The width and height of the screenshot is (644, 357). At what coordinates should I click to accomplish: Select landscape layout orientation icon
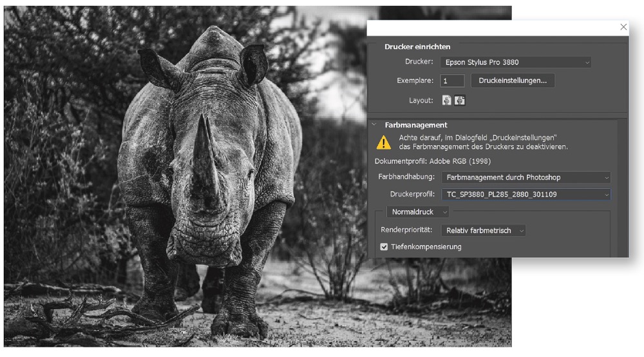coord(460,101)
